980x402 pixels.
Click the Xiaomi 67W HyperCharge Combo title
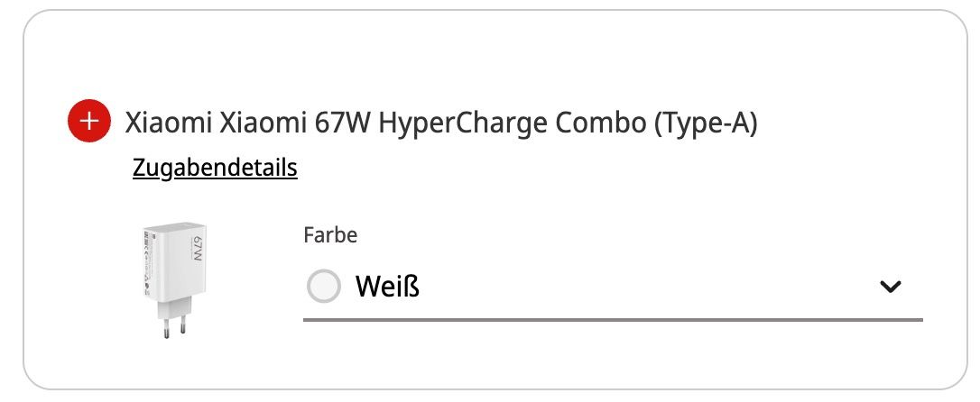[440, 122]
